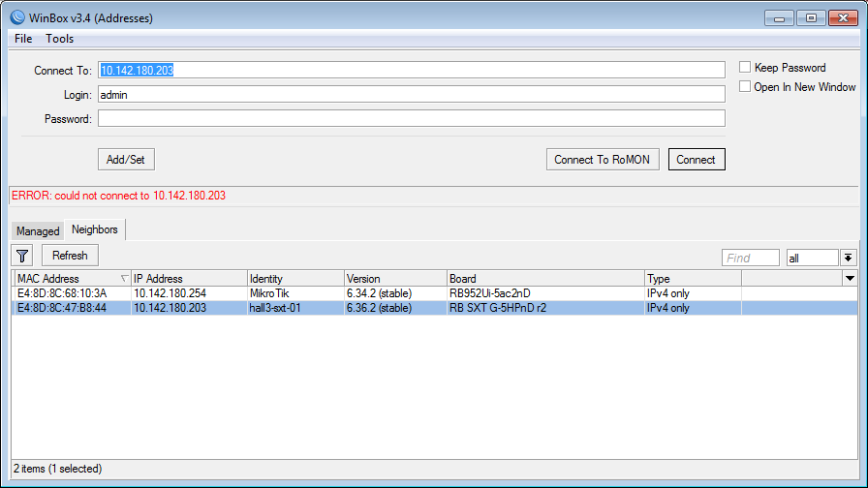Sort by Board column header
Image resolution: width=868 pixels, height=488 pixels.
(x=545, y=278)
